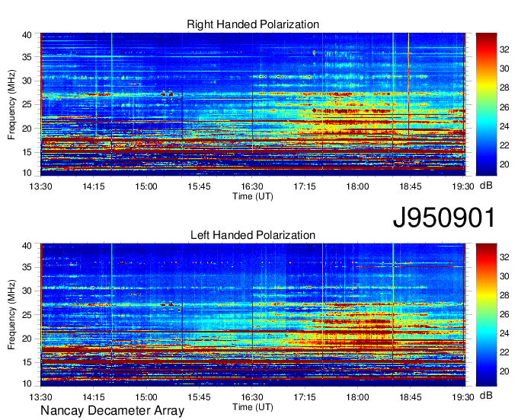This screenshot has width=518, height=420.
Task: Click the 18:45 time tick on Left Handed plot
Action: pyautogui.click(x=411, y=397)
